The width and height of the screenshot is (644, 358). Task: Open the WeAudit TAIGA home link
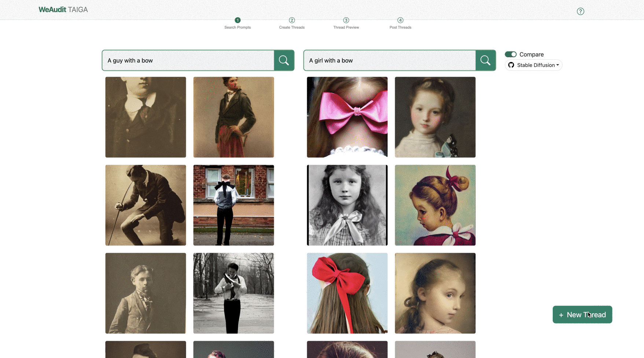pos(63,10)
